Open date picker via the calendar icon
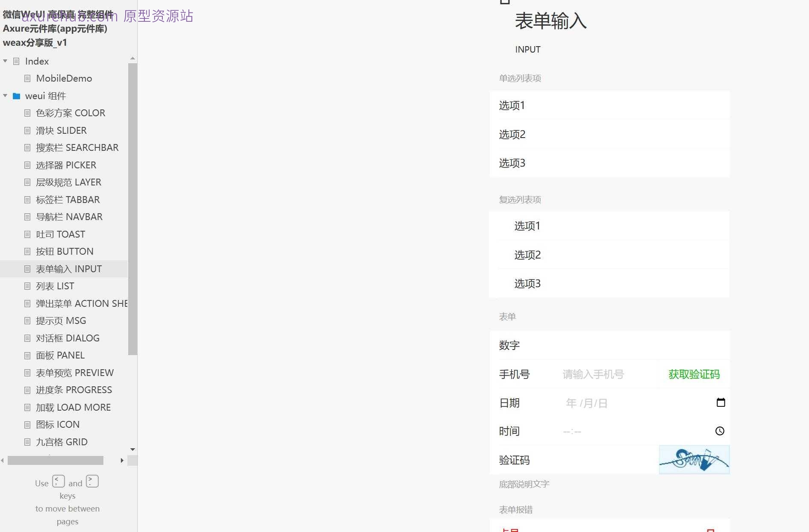The width and height of the screenshot is (809, 532). point(721,403)
